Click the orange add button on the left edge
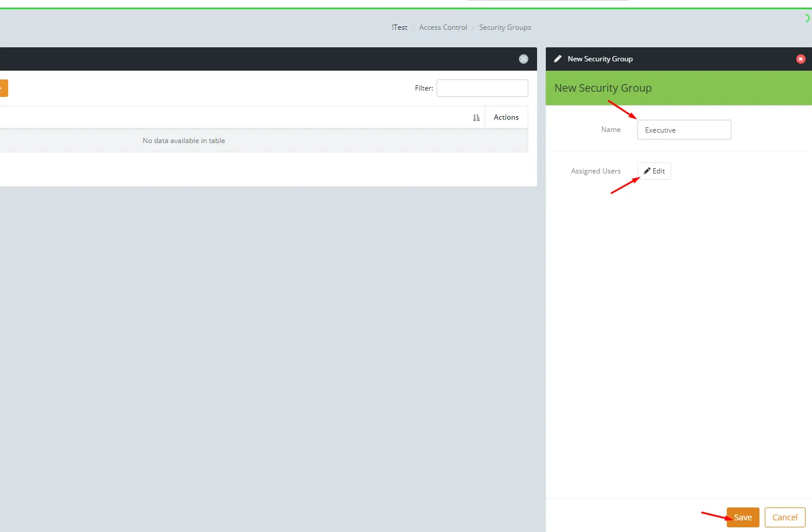 (2, 88)
